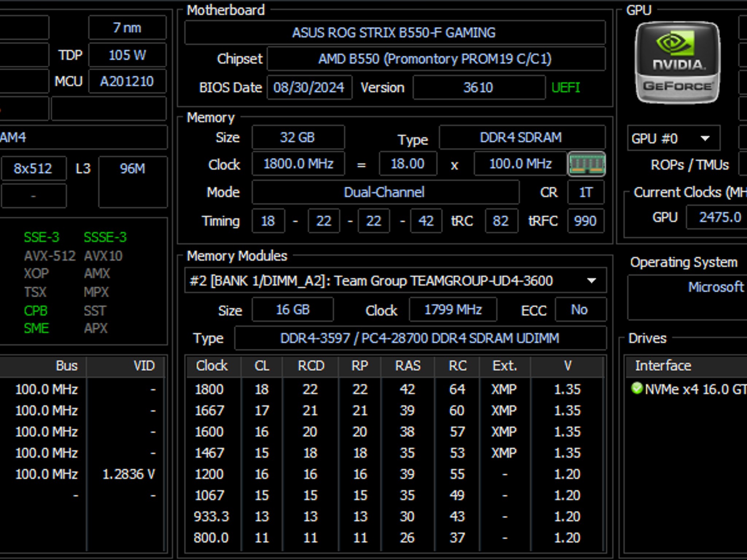The image size is (747, 560).
Task: Select the 800.0 MHz timing row
Action: pyautogui.click(x=395, y=538)
